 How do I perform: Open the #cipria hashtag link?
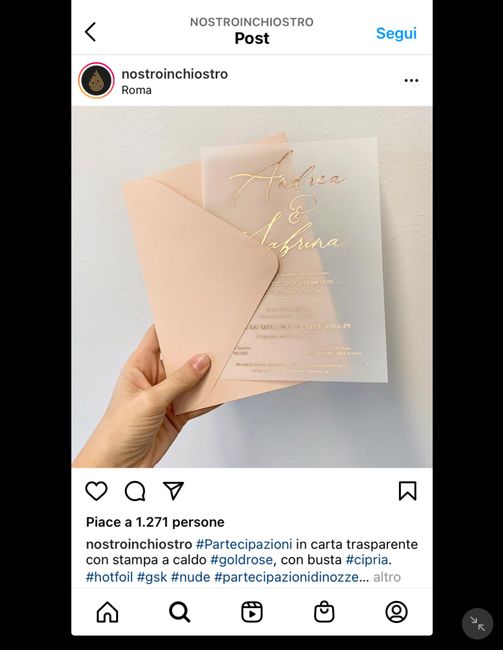pyautogui.click(x=367, y=560)
